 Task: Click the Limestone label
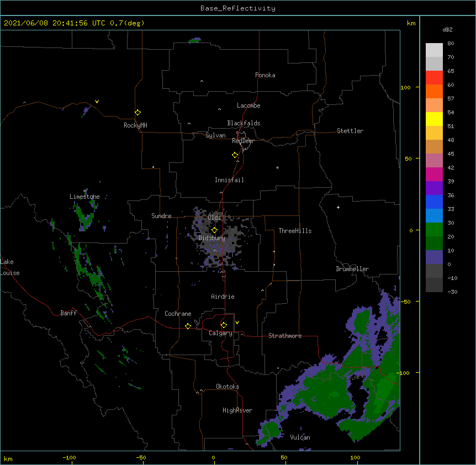point(84,197)
